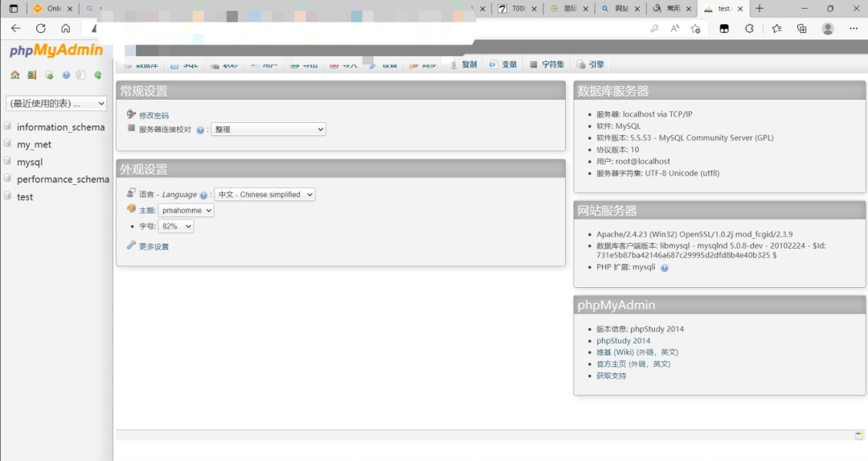Screen dimensions: 868x461
Task: Switch to the 引擎 tab
Action: pyautogui.click(x=591, y=64)
